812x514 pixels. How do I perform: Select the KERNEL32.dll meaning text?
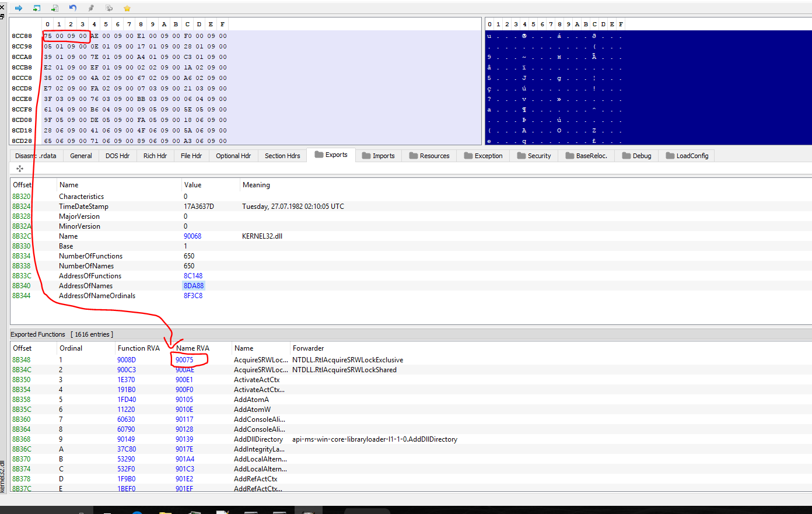(x=262, y=236)
